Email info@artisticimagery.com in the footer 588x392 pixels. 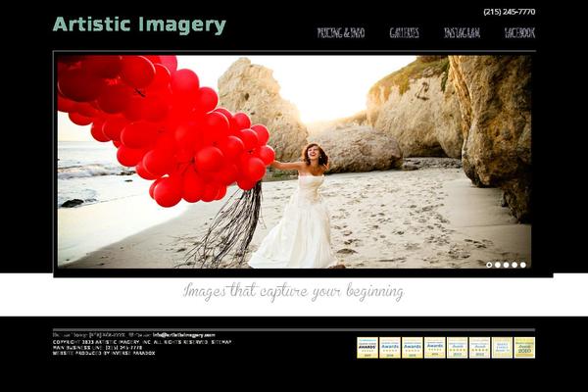click(184, 335)
